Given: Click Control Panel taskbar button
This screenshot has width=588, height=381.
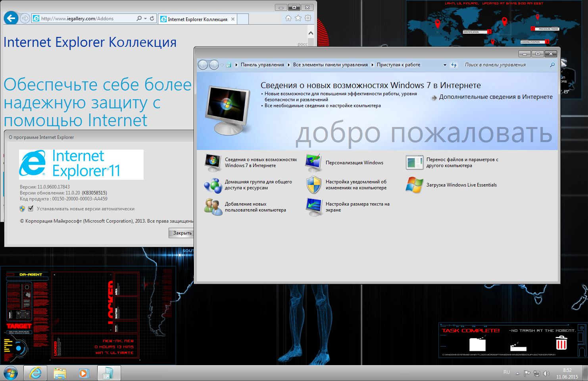Looking at the screenshot, I should [108, 373].
